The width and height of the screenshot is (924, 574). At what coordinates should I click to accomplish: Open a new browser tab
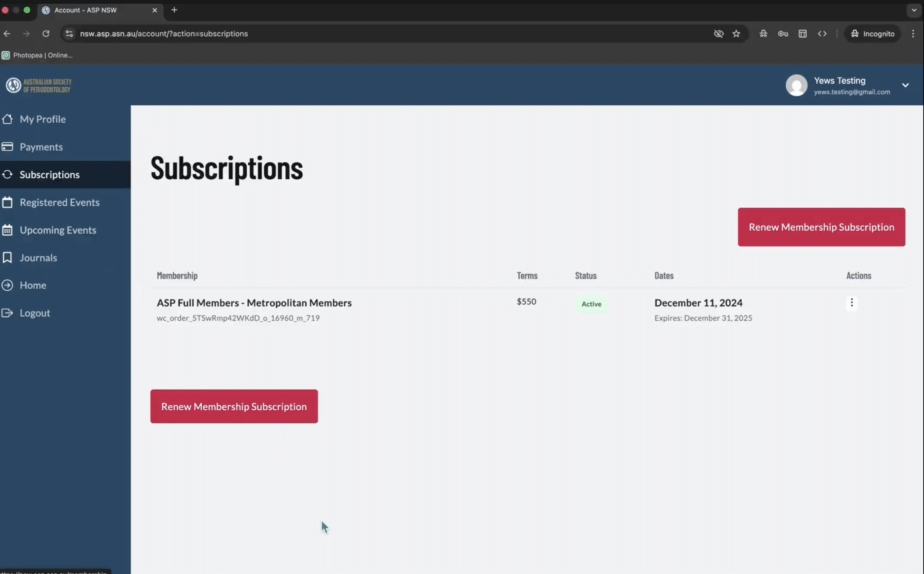pyautogui.click(x=174, y=10)
